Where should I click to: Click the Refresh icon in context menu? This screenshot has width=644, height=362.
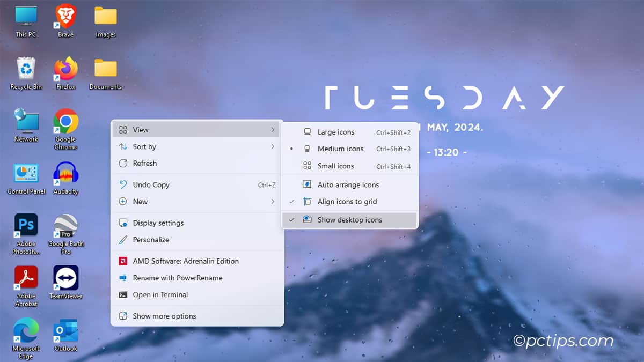[x=123, y=163]
